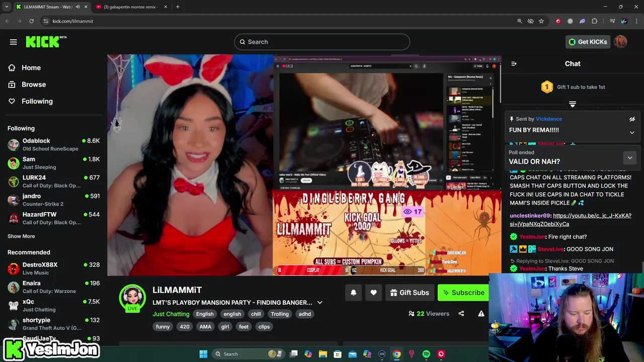Open Spotify from taskbar

426,354
